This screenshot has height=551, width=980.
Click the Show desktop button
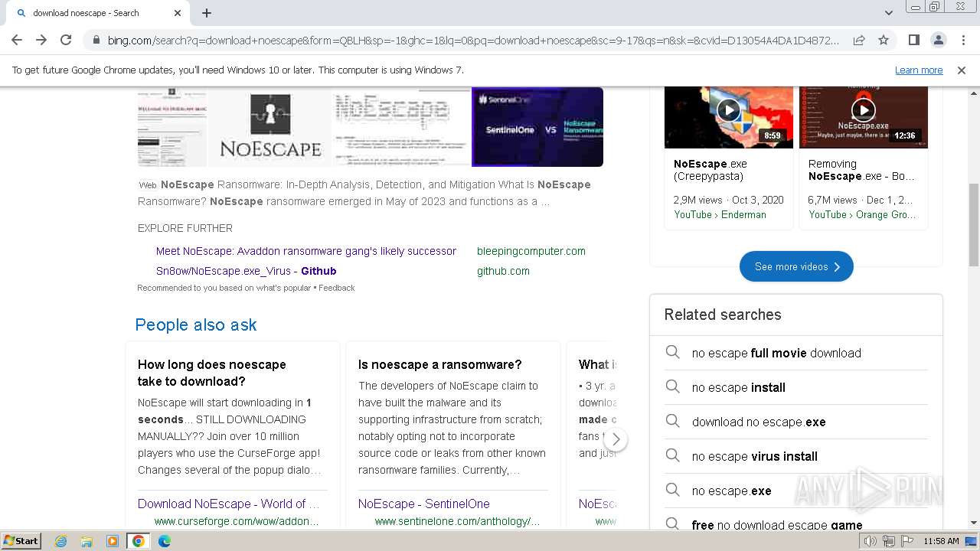972,541
